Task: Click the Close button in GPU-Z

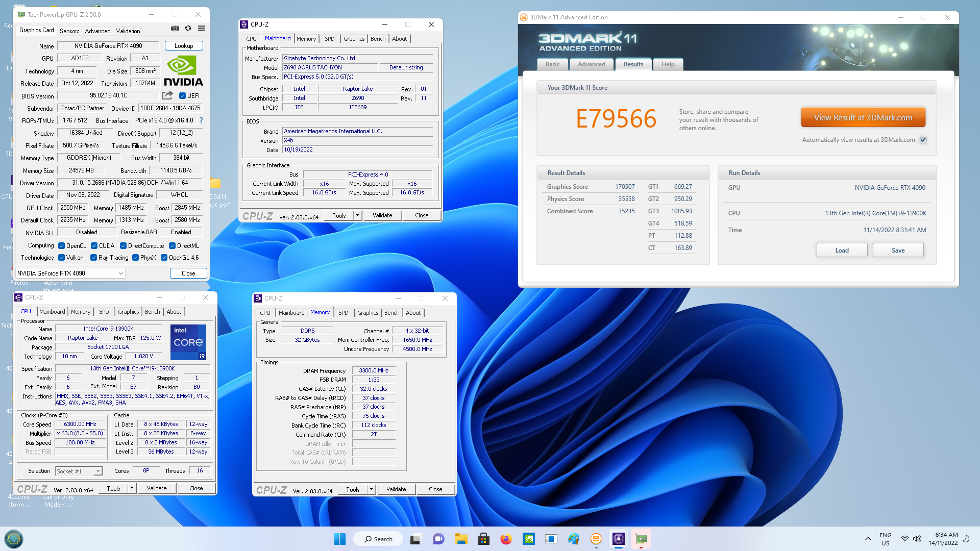Action: tap(188, 273)
